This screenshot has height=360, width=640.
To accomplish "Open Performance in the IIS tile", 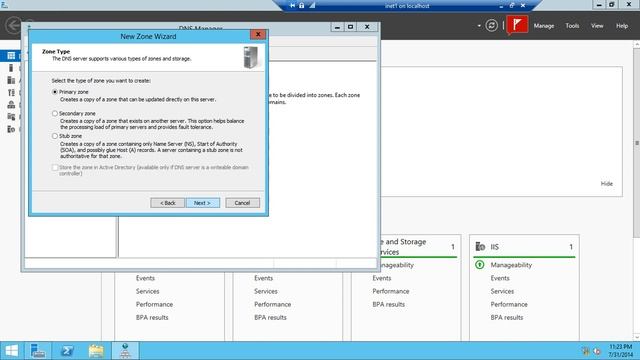I will (x=509, y=304).
